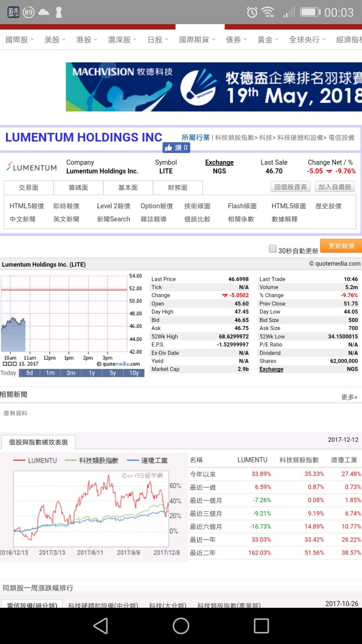Select the Today chart range
The image size is (362, 644).
(9, 373)
